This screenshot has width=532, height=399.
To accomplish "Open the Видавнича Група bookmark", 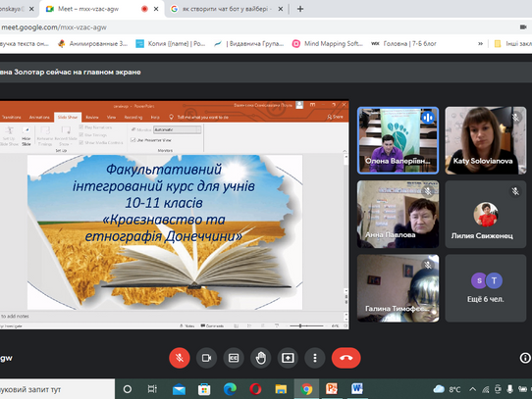I will tap(249, 44).
